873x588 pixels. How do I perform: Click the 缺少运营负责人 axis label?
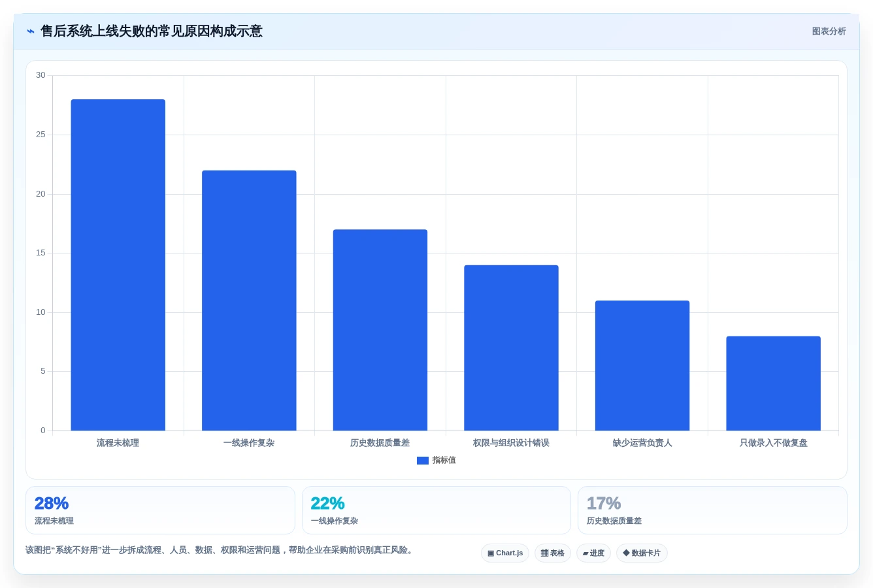642,443
